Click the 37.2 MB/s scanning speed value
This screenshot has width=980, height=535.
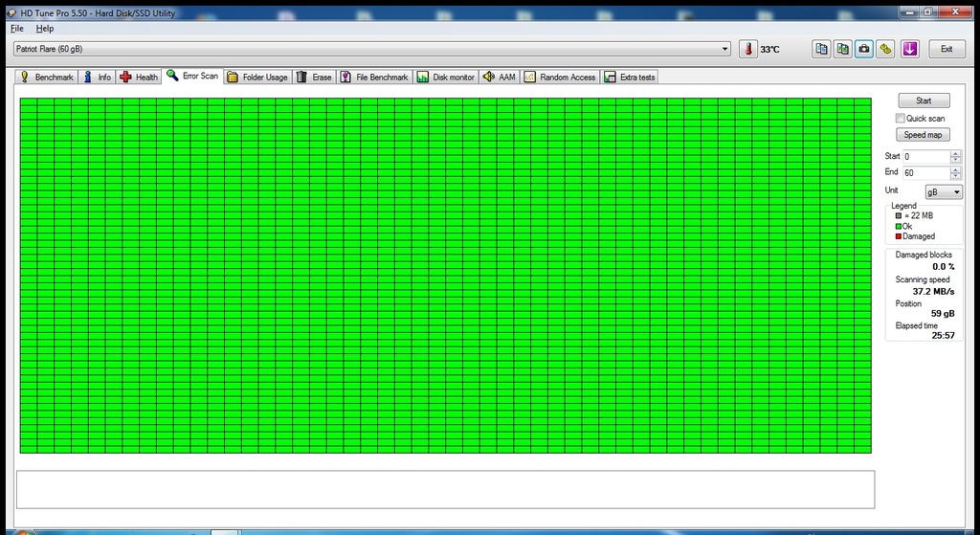pyautogui.click(x=933, y=291)
